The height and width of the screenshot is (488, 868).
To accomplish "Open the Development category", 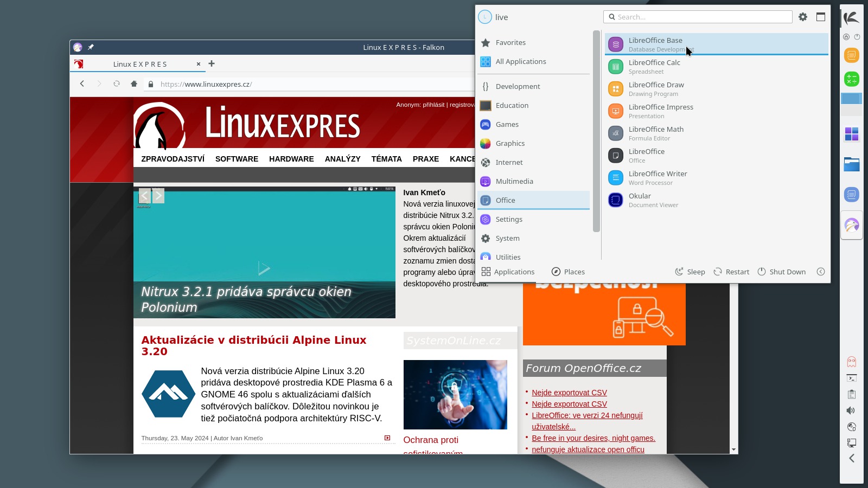I will click(533, 86).
